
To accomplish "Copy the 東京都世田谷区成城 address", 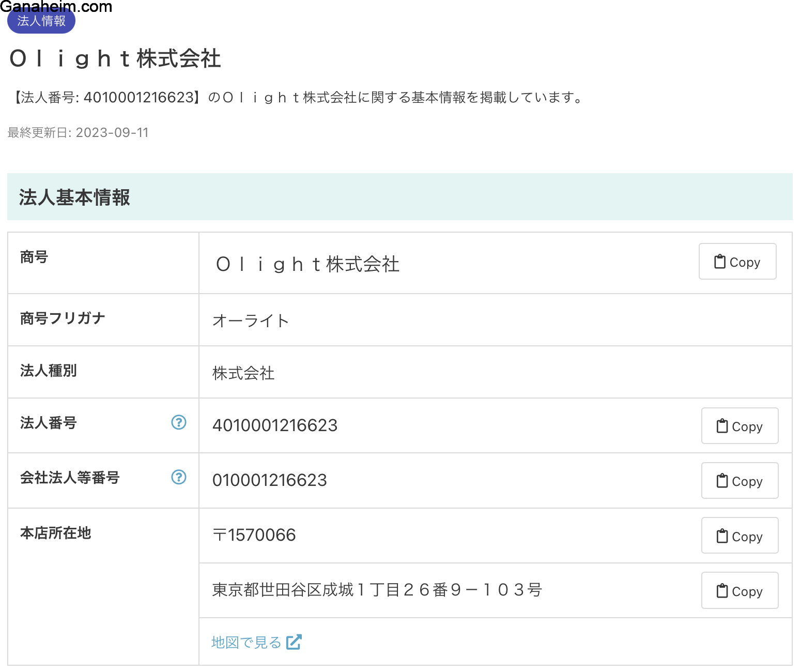I will pyautogui.click(x=740, y=590).
